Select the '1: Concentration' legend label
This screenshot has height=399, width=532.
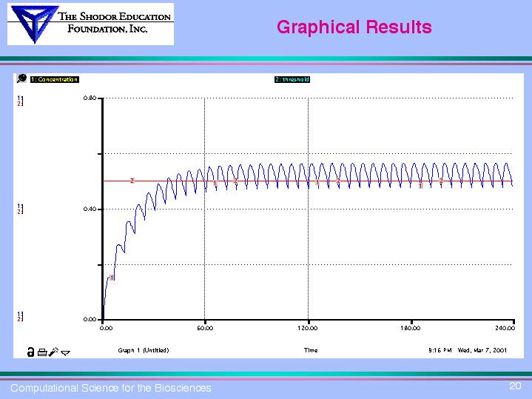point(54,79)
